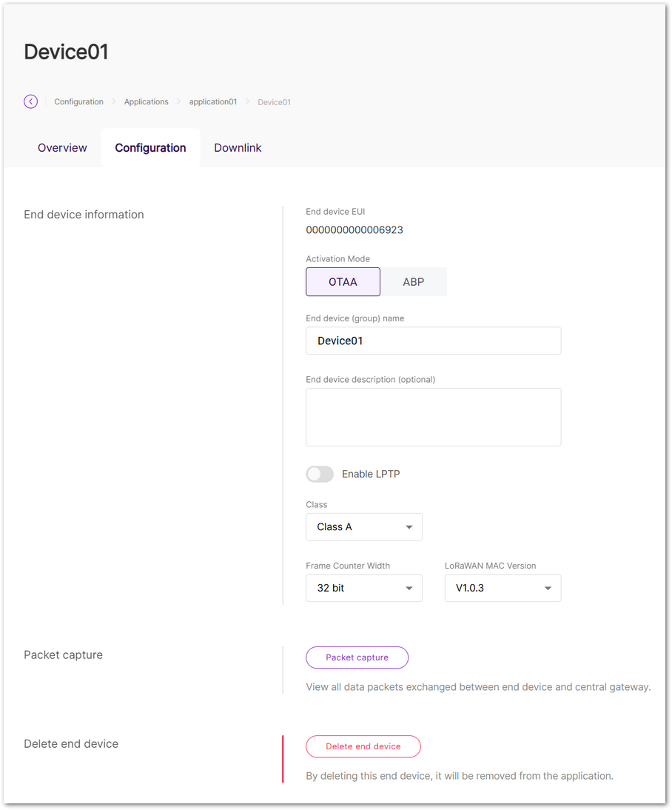
Task: Click the End device description box
Action: point(434,417)
